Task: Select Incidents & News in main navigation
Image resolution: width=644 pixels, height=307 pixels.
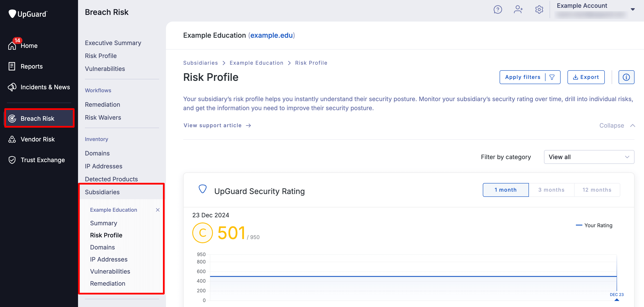Action: click(45, 87)
